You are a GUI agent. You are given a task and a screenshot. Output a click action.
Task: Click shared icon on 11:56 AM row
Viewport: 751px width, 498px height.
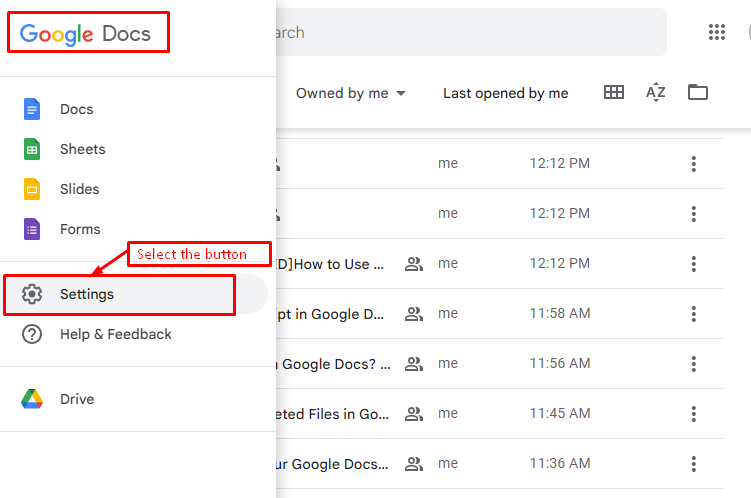coord(414,364)
